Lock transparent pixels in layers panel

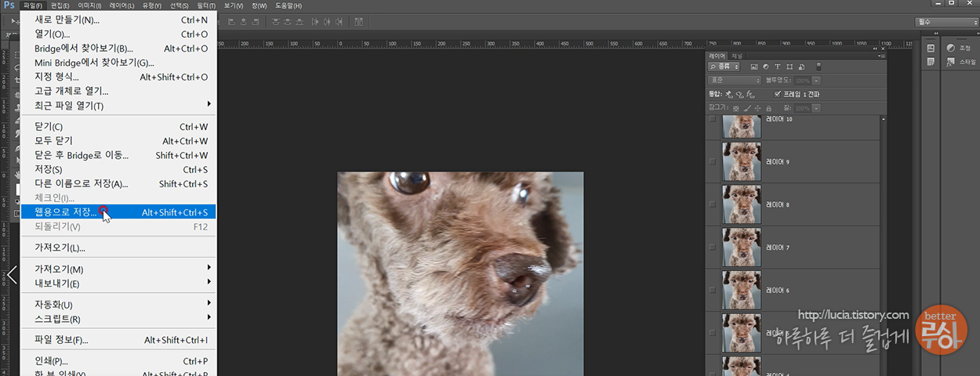coord(736,108)
